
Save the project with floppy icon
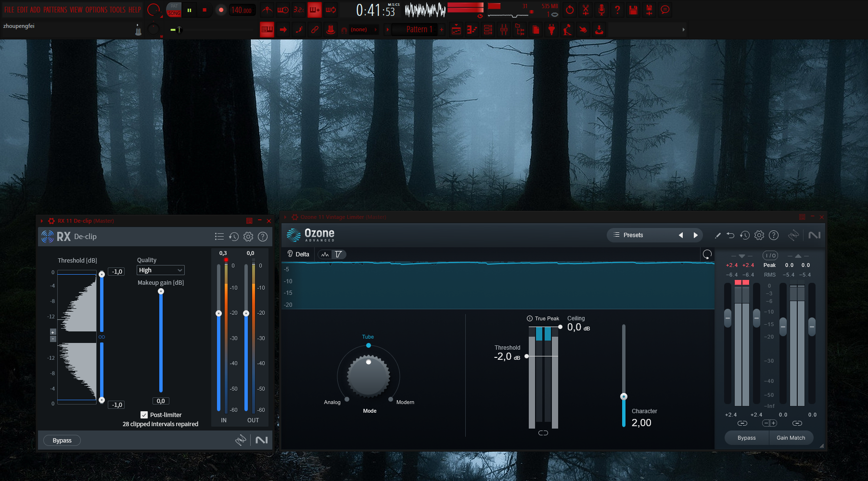point(633,10)
